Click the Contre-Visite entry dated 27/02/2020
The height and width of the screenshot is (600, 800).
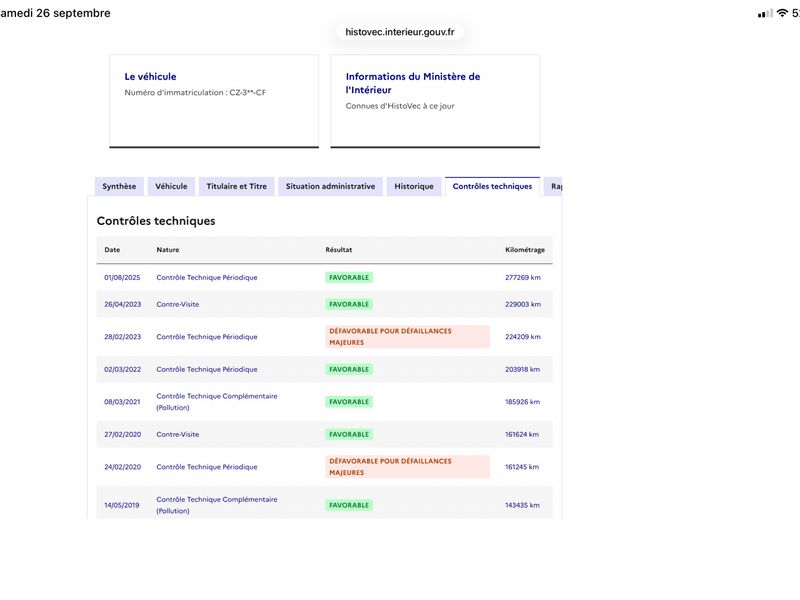click(x=178, y=434)
